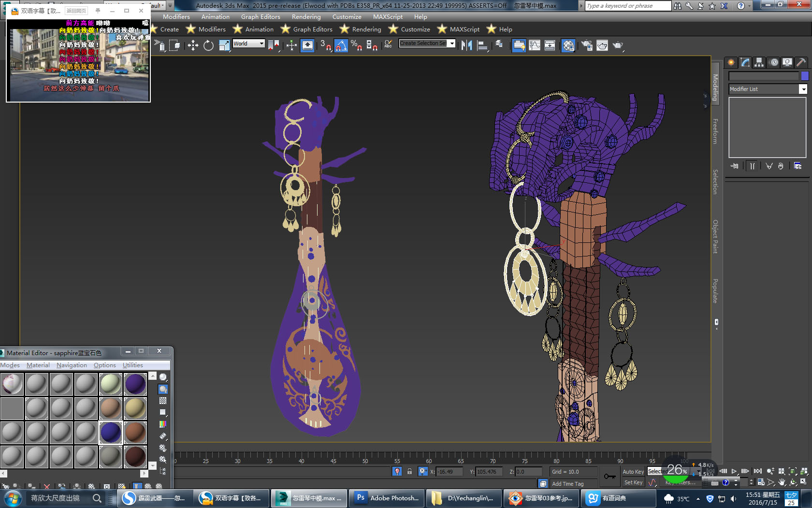Screen dimensions: 812x508
Task: Switch to the Display command panel tab
Action: coord(787,62)
